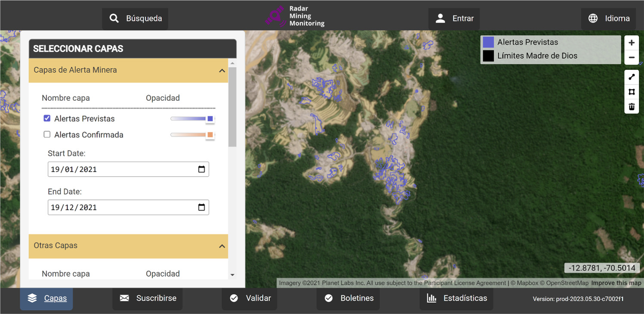Zoom in on the map

(x=632, y=43)
